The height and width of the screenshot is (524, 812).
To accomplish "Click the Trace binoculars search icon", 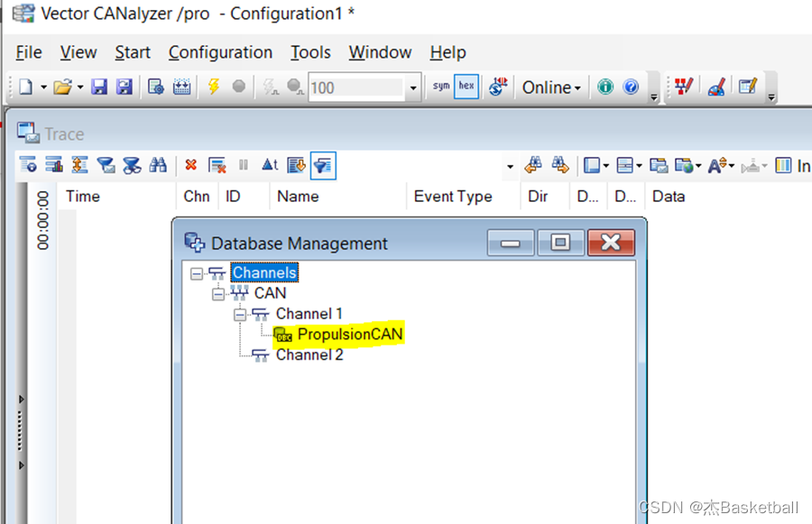I will [x=158, y=165].
